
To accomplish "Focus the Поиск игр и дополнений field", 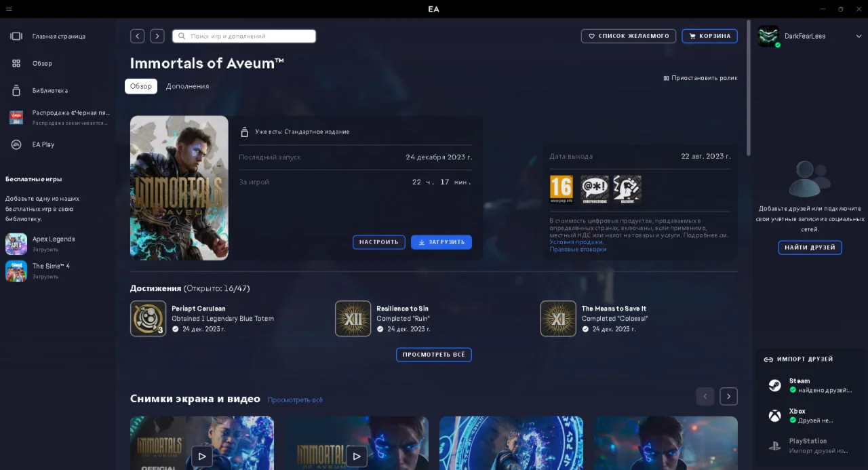I will coord(244,36).
